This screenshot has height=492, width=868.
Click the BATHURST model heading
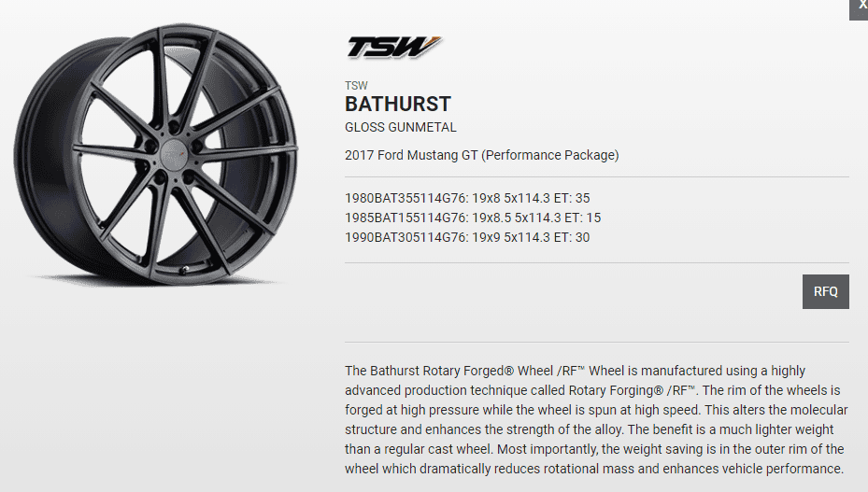point(398,104)
